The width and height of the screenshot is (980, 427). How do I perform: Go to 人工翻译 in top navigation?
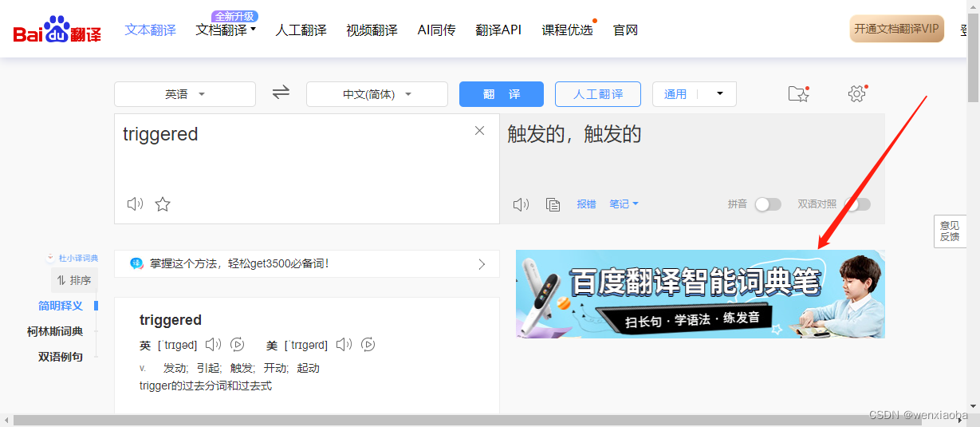tap(301, 30)
